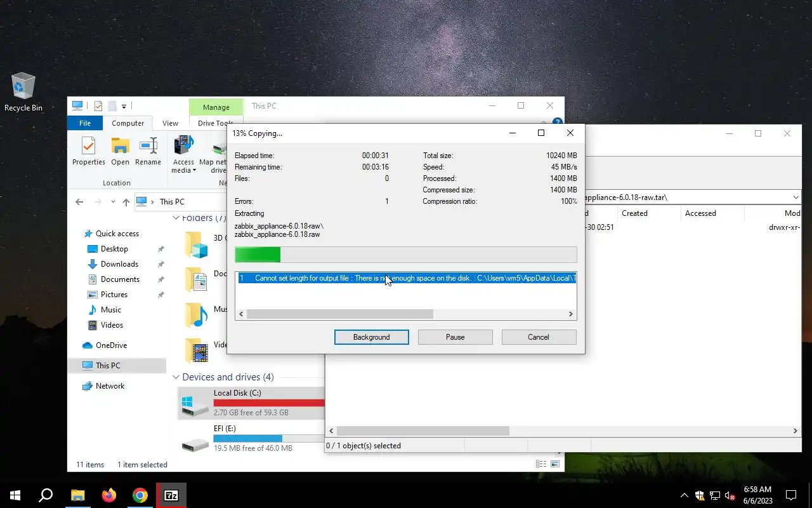
Task: Go back in File Explorer
Action: coord(79,202)
